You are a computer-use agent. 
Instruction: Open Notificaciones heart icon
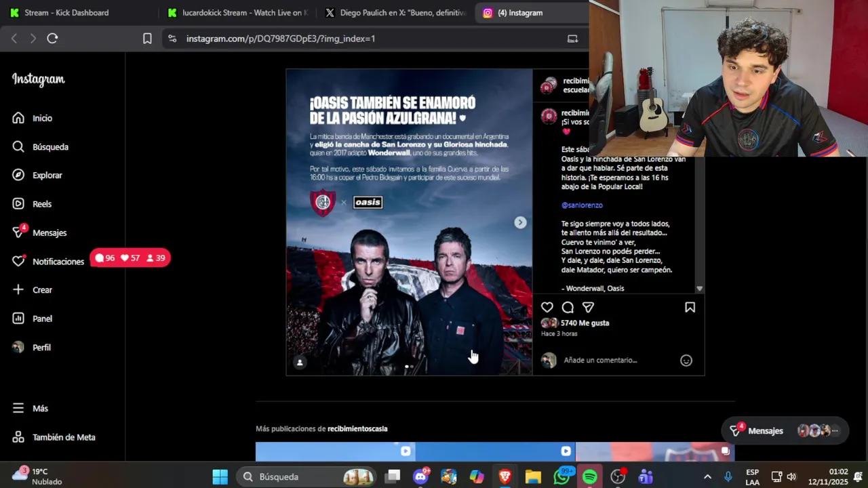click(x=18, y=261)
